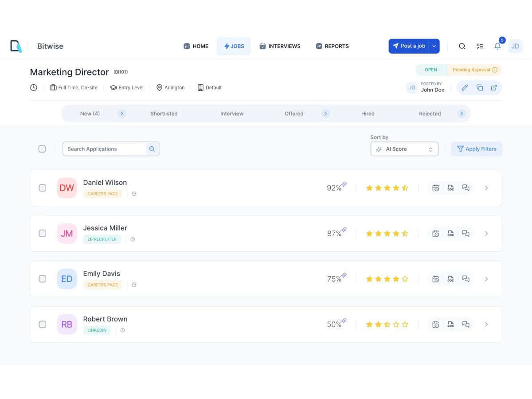Open document icon for Daniel Wilson
Viewport: 532px width, 399px height.
point(451,188)
